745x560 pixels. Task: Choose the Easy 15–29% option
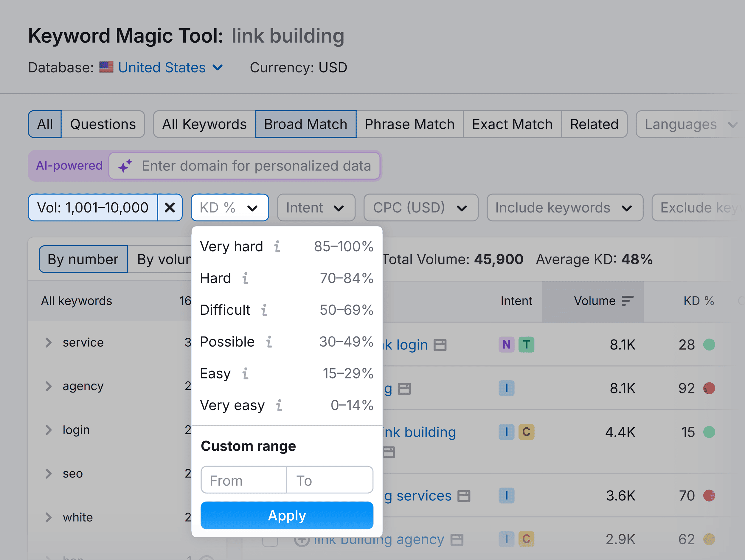[287, 373]
